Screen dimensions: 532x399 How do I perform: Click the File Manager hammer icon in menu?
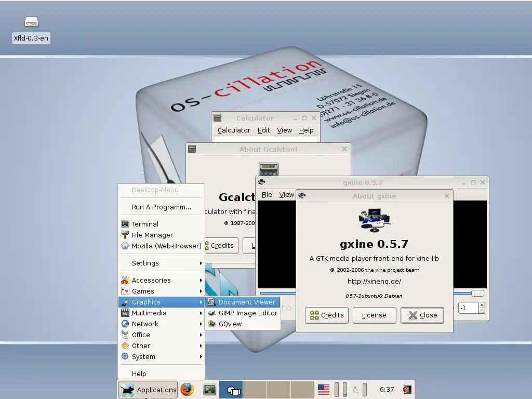coord(125,235)
